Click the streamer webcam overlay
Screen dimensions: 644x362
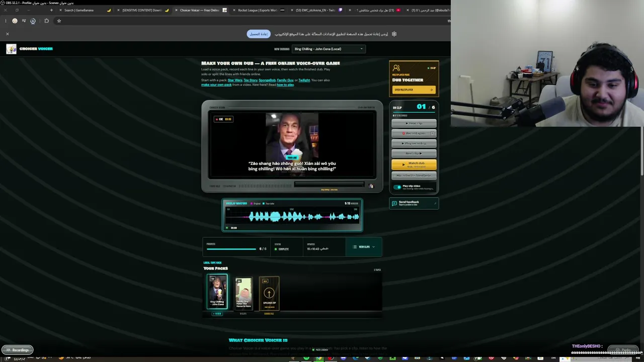[547, 63]
